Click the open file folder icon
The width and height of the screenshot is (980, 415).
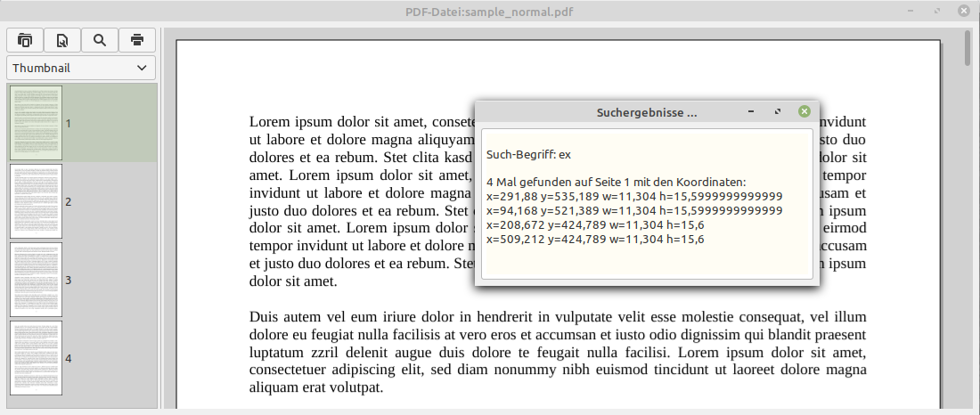pos(25,40)
